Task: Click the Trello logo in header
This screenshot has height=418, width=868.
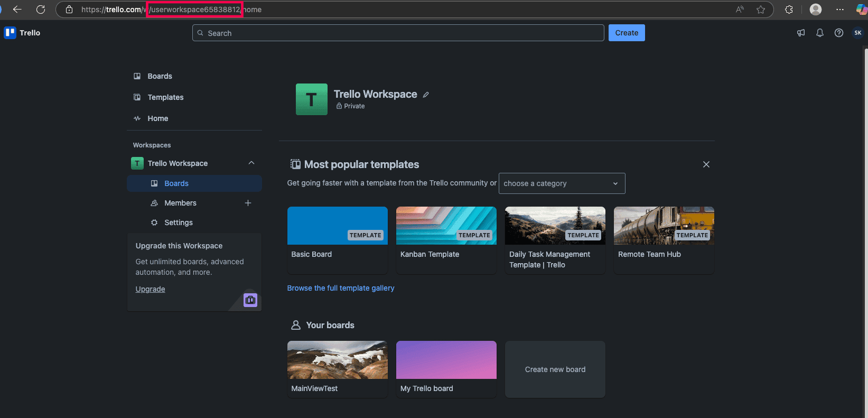Action: click(x=22, y=33)
